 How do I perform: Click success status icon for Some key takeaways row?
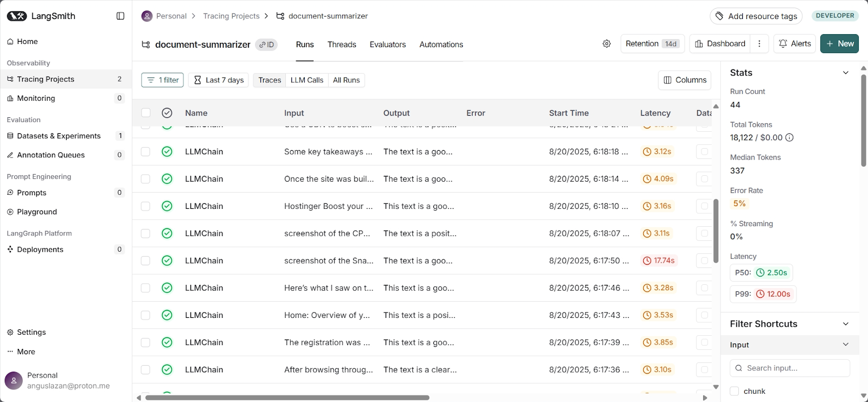coord(167,151)
